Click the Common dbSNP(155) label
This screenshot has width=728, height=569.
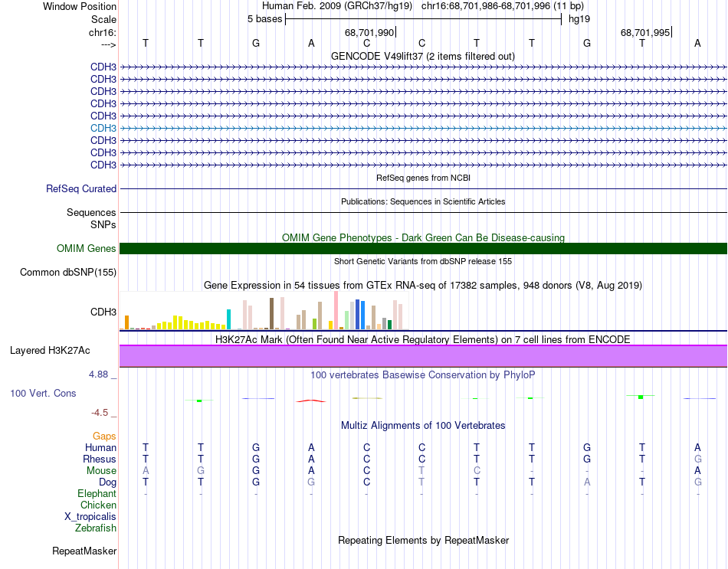(x=67, y=272)
